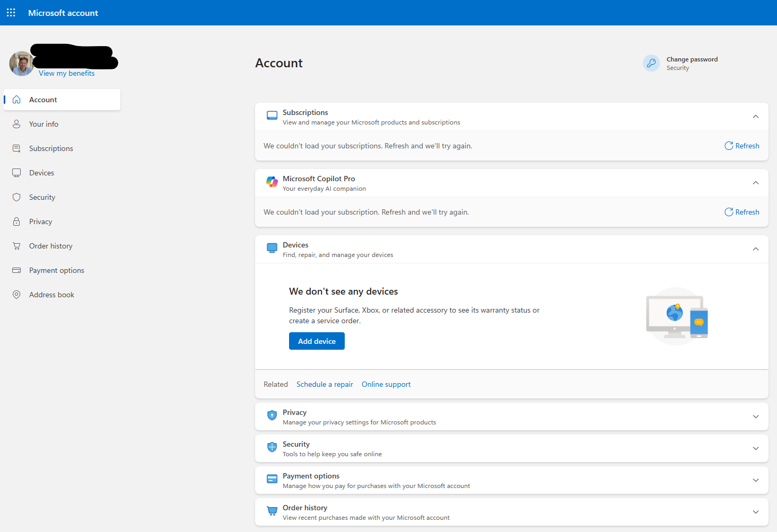The image size is (777, 532).
Task: Click the sidebar Privacy lock icon
Action: click(16, 221)
